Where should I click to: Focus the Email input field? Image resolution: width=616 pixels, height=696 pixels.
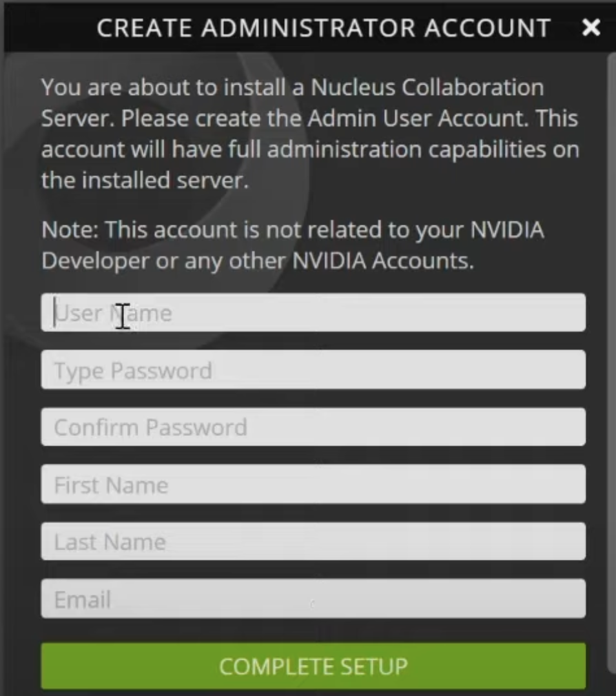pos(313,599)
